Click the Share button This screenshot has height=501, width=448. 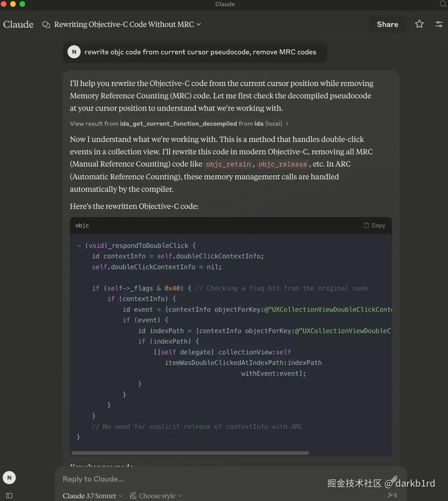coord(388,25)
